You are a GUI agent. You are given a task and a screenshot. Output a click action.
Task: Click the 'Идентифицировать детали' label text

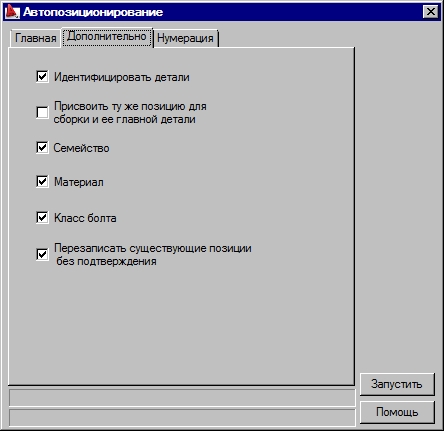coord(122,77)
